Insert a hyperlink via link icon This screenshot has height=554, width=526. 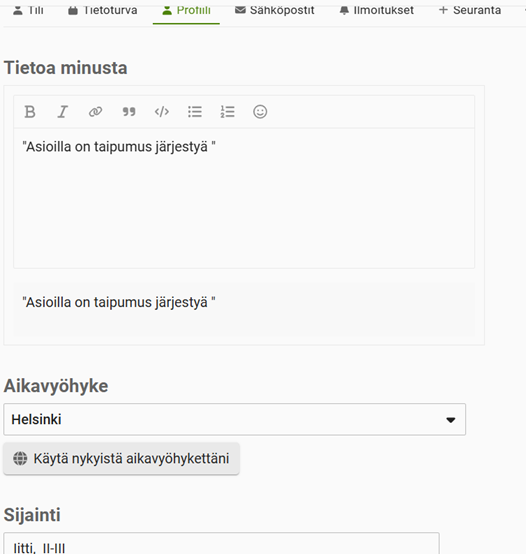coord(95,112)
